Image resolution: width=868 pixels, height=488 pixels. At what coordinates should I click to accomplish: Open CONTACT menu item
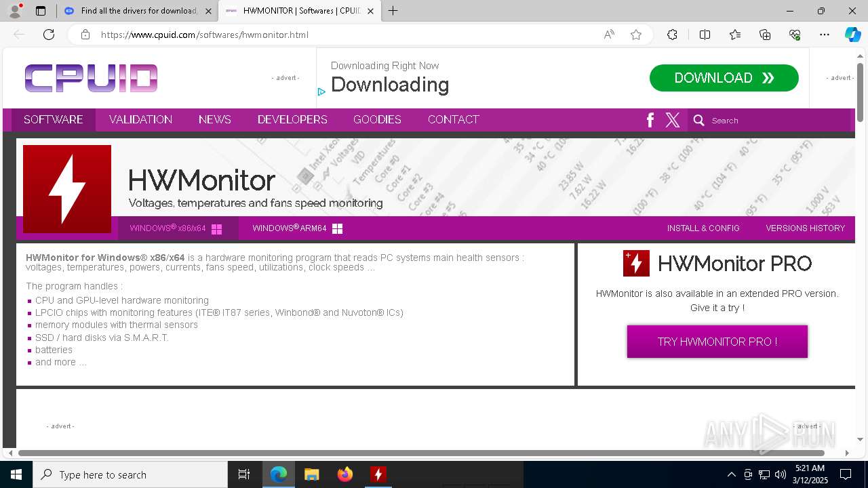coord(454,119)
